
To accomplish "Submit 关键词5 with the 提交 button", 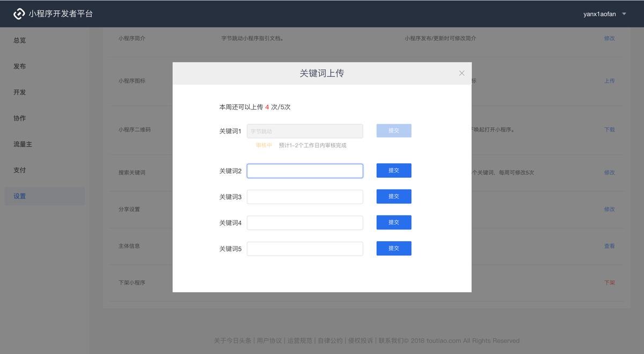I will (394, 248).
